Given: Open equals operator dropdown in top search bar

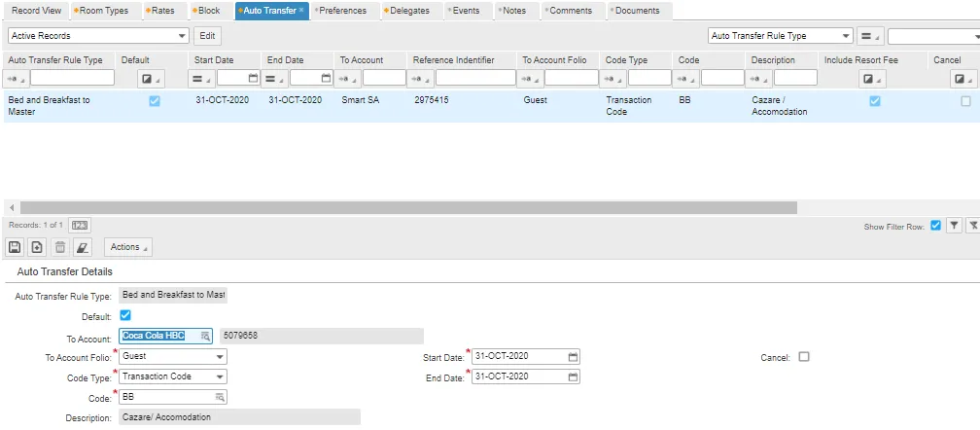Looking at the screenshot, I should 869,36.
